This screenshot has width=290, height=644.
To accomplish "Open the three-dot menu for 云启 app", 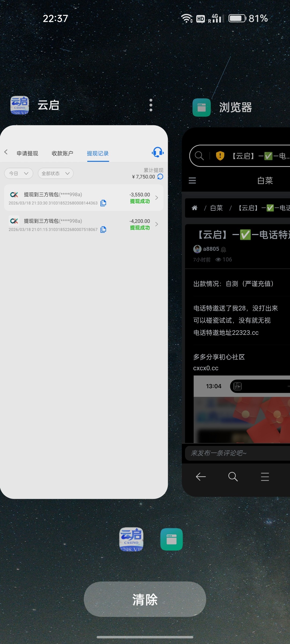I will (151, 105).
